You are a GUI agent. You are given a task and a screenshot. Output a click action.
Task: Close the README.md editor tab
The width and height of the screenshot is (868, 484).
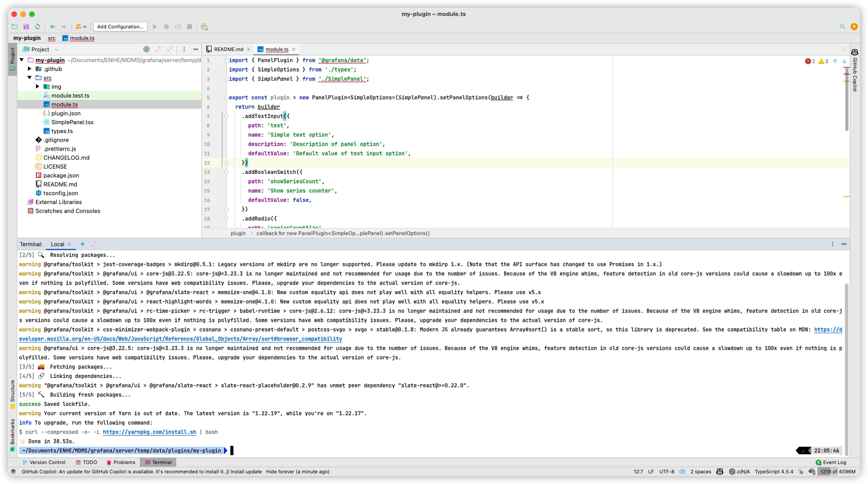tap(249, 49)
